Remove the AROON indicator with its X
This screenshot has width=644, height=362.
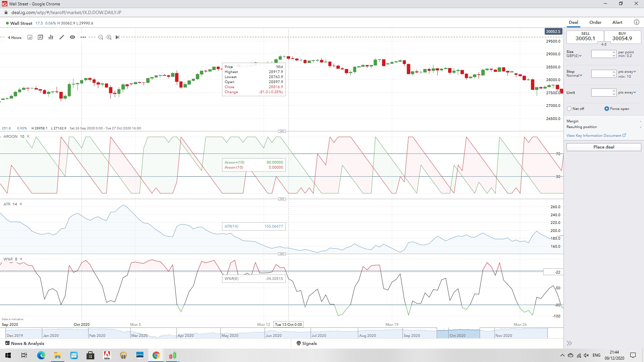(28, 136)
